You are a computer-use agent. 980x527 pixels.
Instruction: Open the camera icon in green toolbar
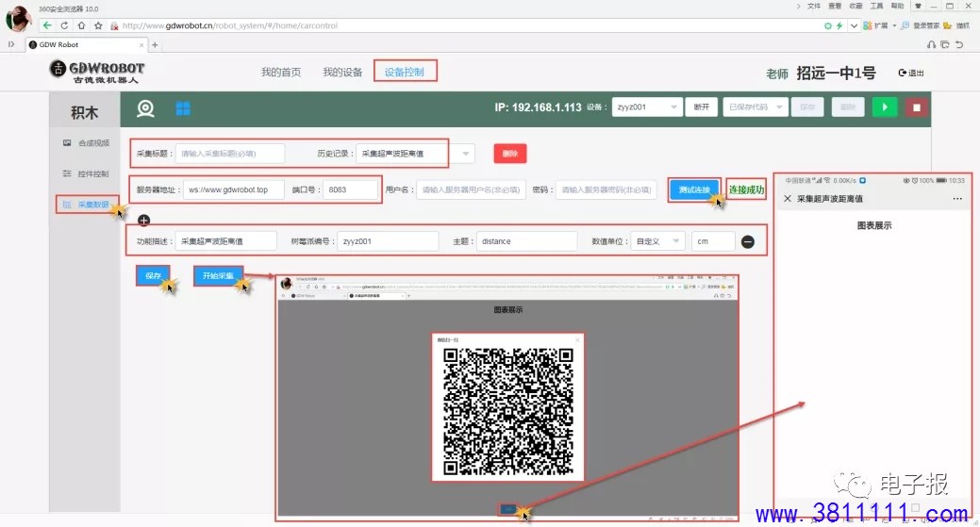tap(145, 108)
